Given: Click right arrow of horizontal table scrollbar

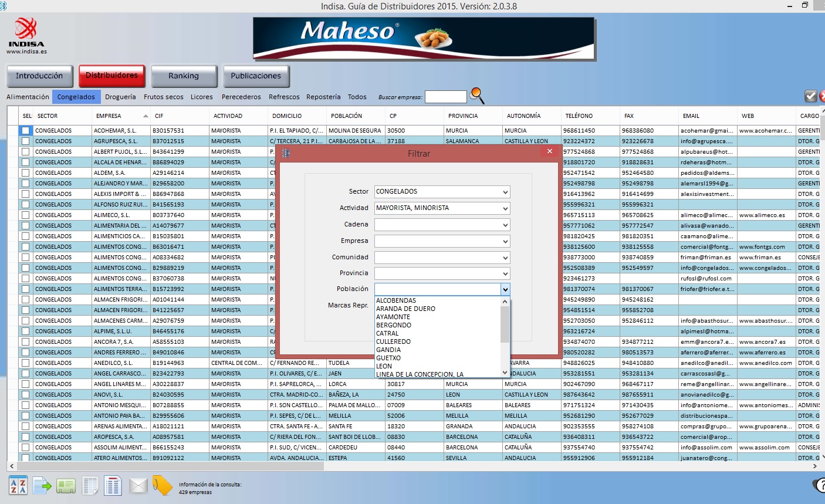Looking at the screenshot, I should coord(815,466).
